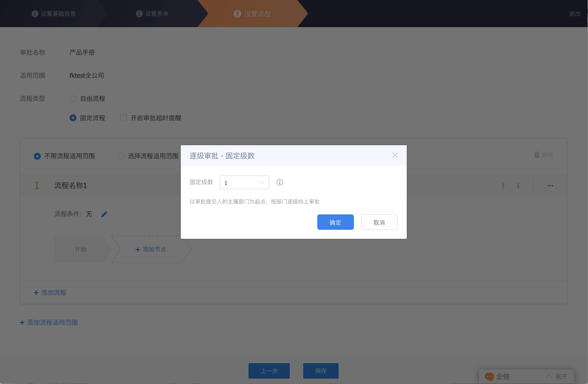Enable 开启审批超时提醒 checkbox

coord(123,118)
